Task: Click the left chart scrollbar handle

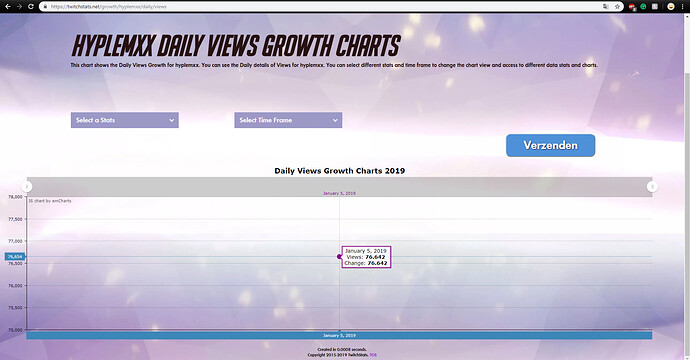Action: [27, 187]
